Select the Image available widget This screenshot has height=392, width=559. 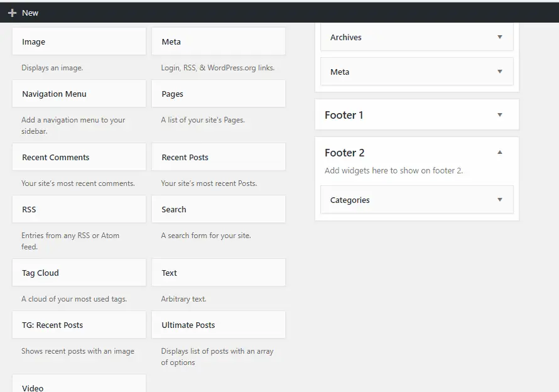pyautogui.click(x=79, y=41)
